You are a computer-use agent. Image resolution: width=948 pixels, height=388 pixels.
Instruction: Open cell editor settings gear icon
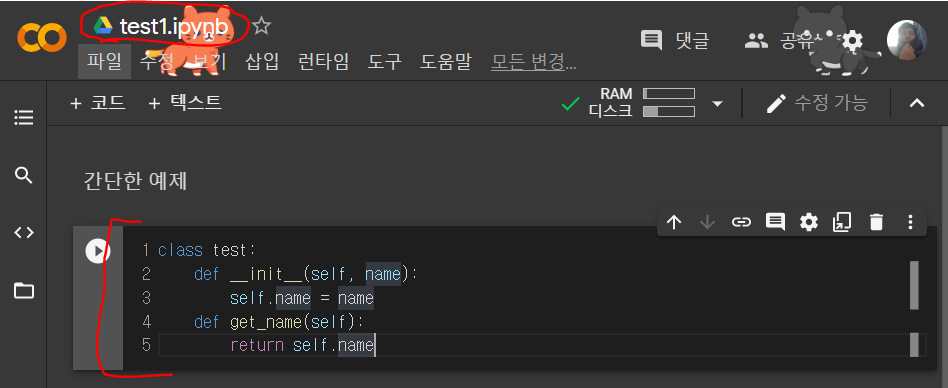808,222
